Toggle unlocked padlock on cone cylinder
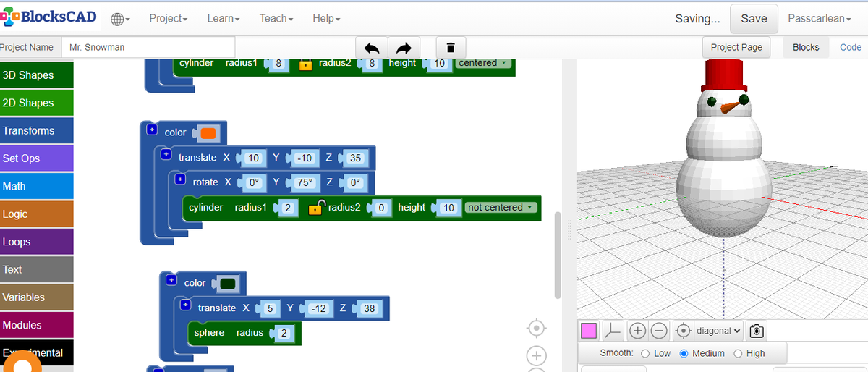868x372 pixels. click(315, 208)
